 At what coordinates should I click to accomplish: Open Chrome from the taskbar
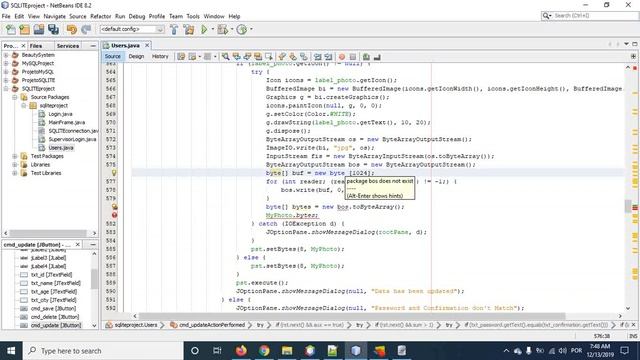point(264,351)
